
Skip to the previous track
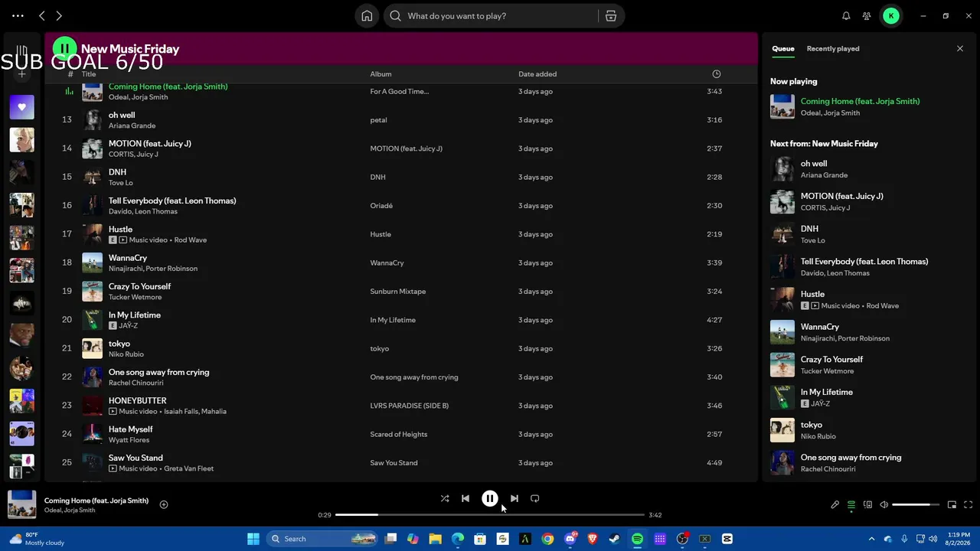click(465, 498)
